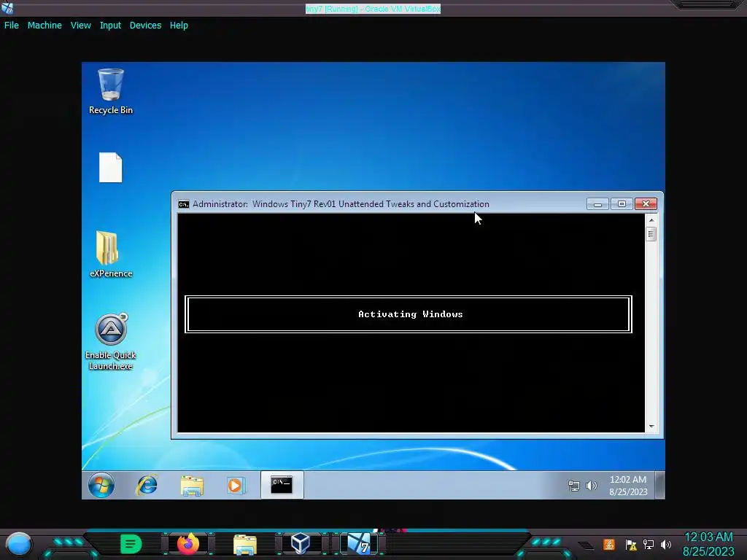Click the tiny7 Running title text
This screenshot has width=747, height=560.
(373, 9)
